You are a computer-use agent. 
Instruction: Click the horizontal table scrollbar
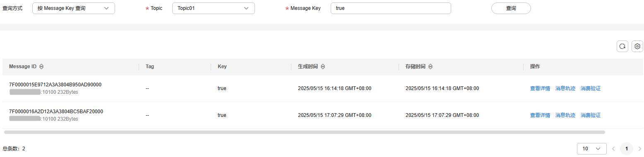coord(305,132)
